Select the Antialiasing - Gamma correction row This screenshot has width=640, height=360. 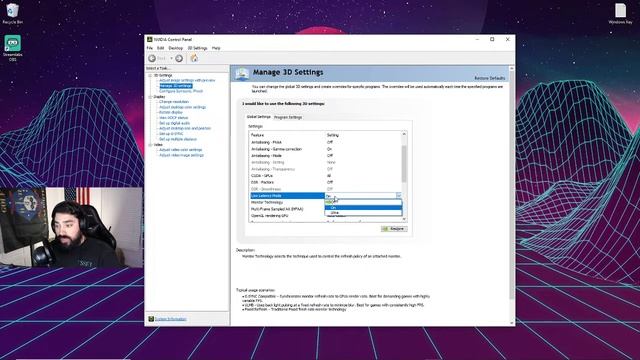[x=325, y=149]
